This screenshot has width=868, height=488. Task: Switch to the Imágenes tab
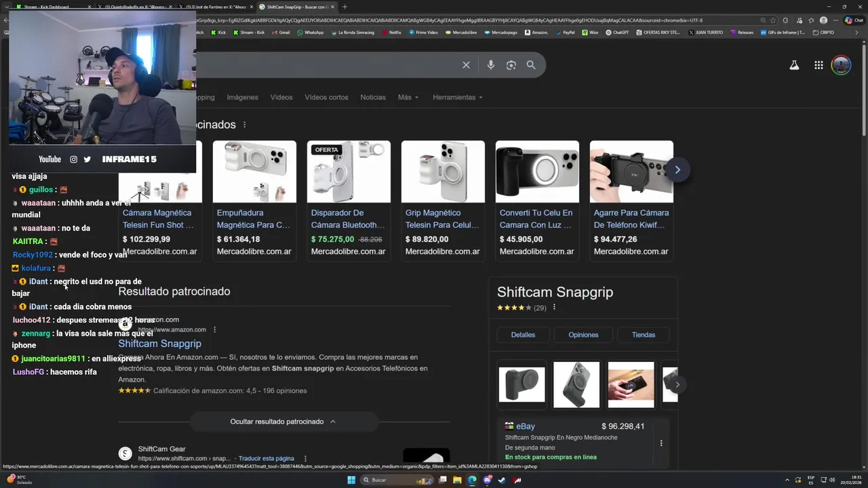coord(242,98)
